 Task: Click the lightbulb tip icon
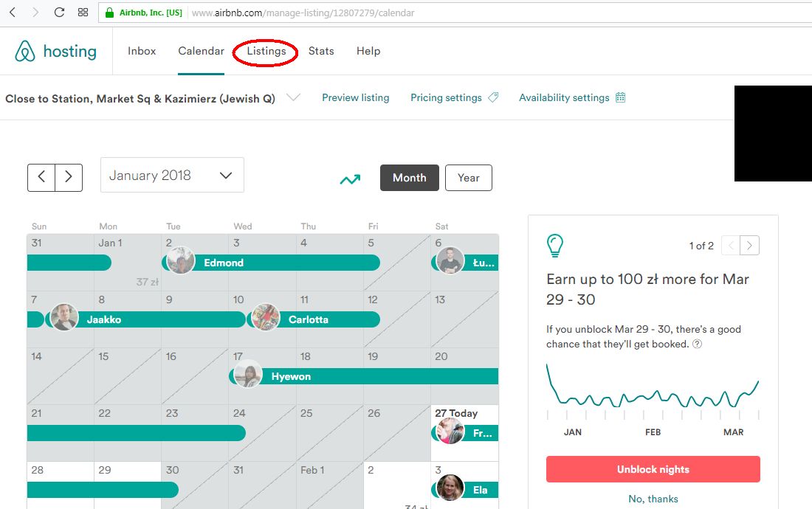554,244
